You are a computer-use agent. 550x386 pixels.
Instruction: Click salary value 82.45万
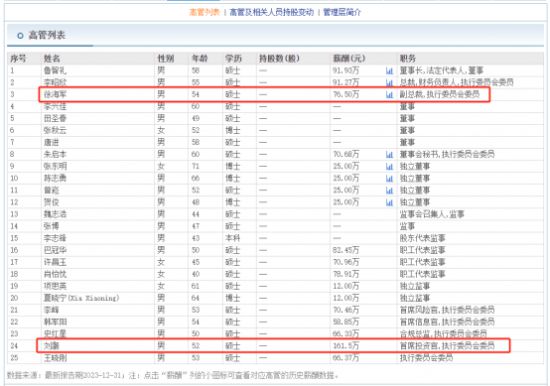pyautogui.click(x=346, y=250)
